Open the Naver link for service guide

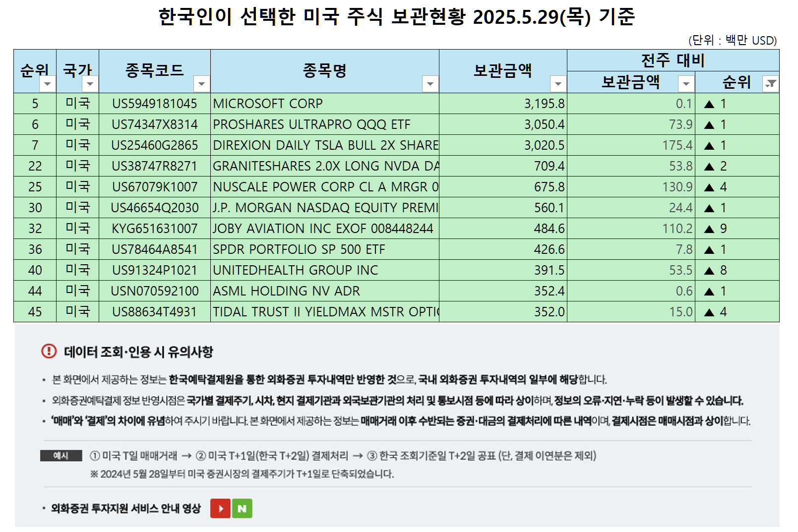click(244, 508)
